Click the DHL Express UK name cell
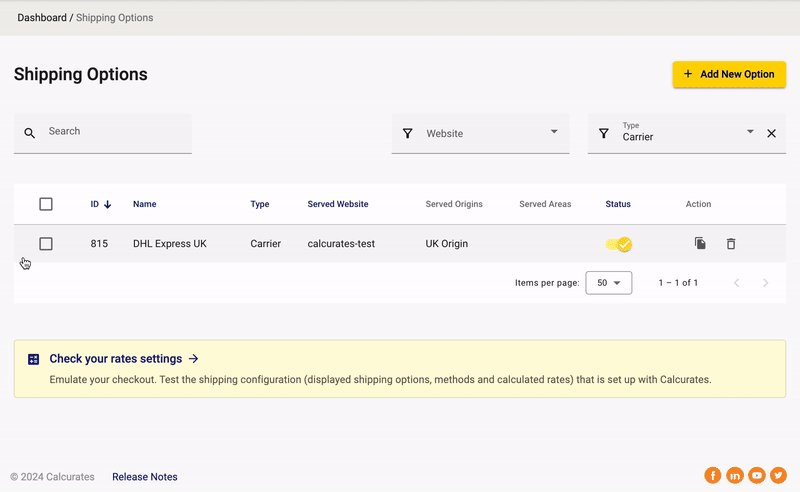 coord(170,244)
